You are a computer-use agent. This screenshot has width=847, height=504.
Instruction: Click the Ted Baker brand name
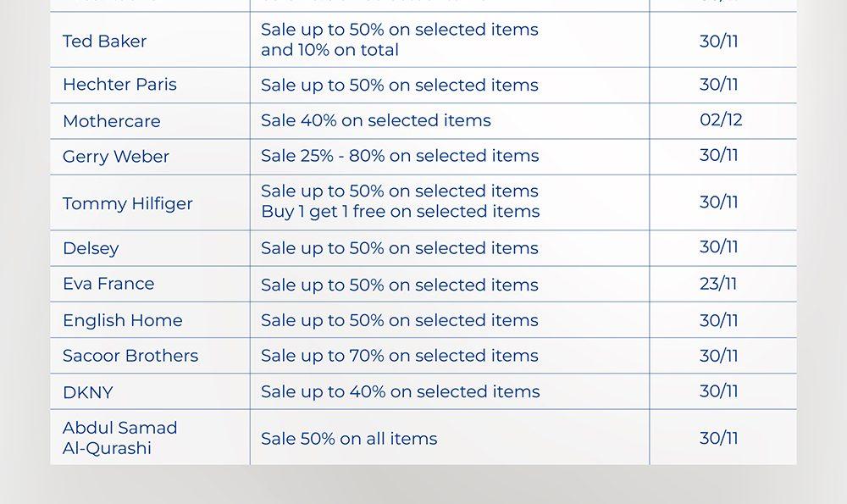click(x=104, y=42)
